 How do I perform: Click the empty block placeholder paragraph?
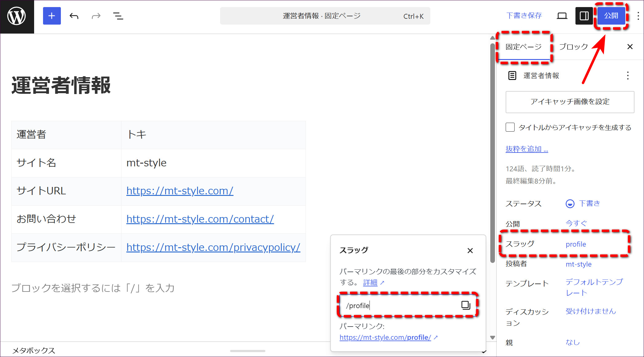[x=93, y=288]
